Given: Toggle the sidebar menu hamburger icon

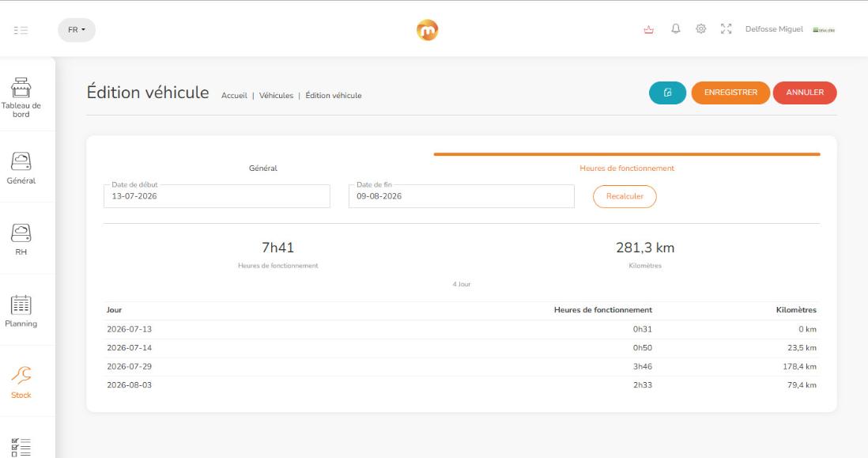Looking at the screenshot, I should click(21, 30).
